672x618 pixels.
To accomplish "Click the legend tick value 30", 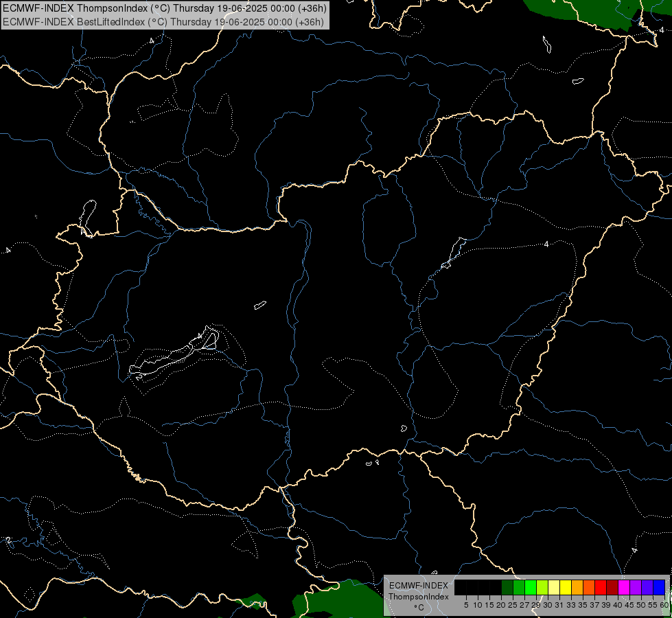I will click(548, 605).
